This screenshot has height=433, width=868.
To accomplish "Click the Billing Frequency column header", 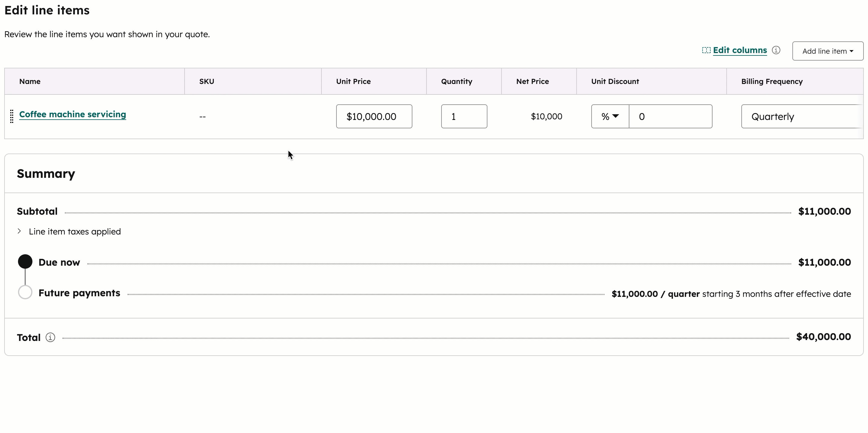I will point(772,81).
